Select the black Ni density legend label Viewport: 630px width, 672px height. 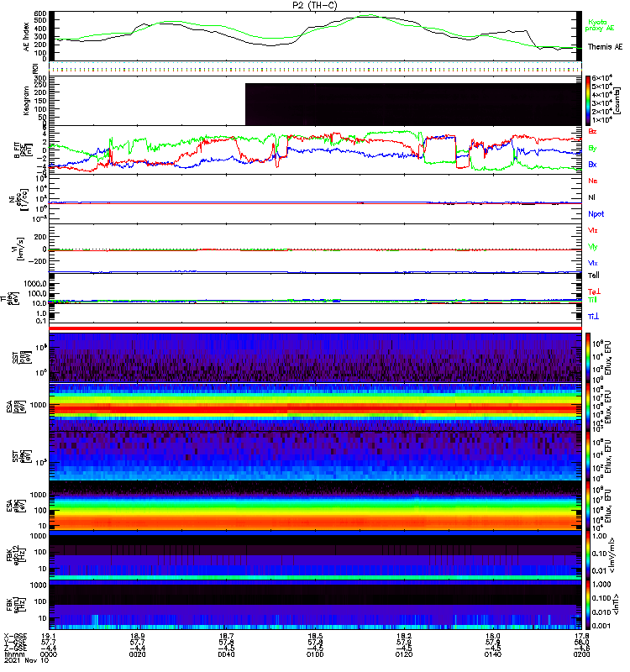[591, 197]
